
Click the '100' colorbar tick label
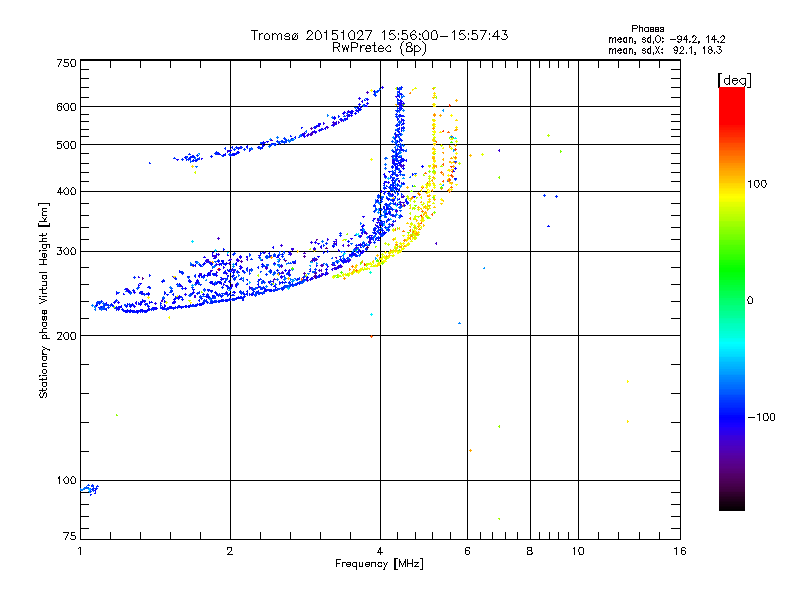click(757, 184)
